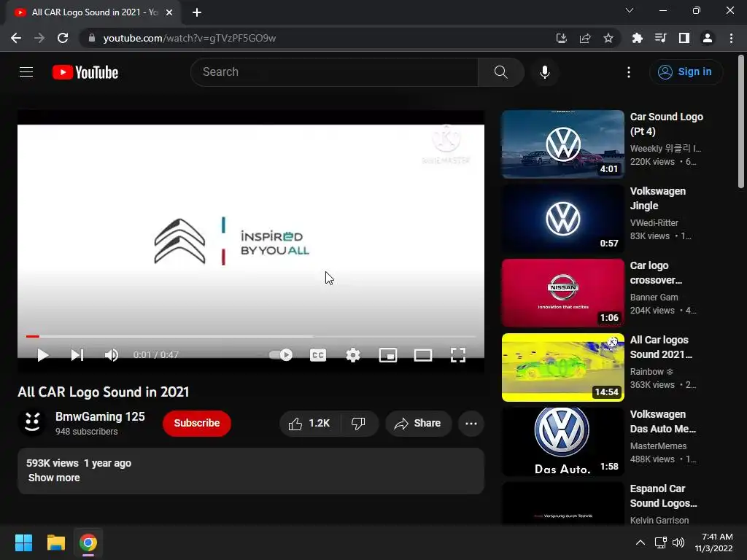This screenshot has height=560, width=747.
Task: Open YouTube settings three-dot menu
Action: [x=628, y=72]
